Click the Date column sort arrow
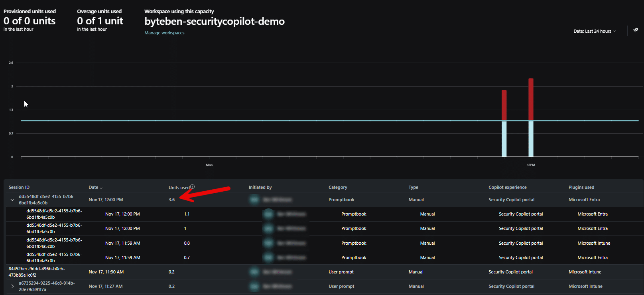The image size is (644, 295). [x=101, y=188]
